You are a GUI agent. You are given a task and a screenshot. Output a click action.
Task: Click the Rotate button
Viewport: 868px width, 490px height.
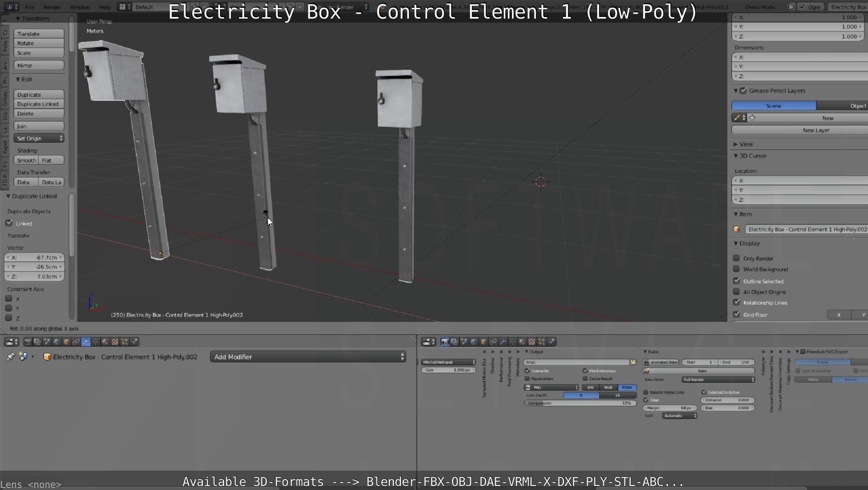39,43
